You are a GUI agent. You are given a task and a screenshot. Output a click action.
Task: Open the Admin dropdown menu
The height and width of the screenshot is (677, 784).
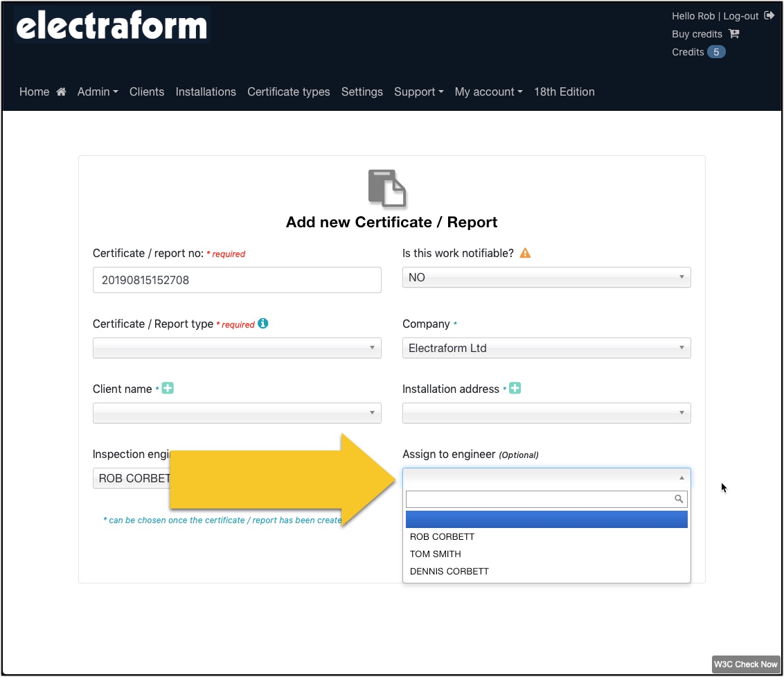[x=98, y=91]
